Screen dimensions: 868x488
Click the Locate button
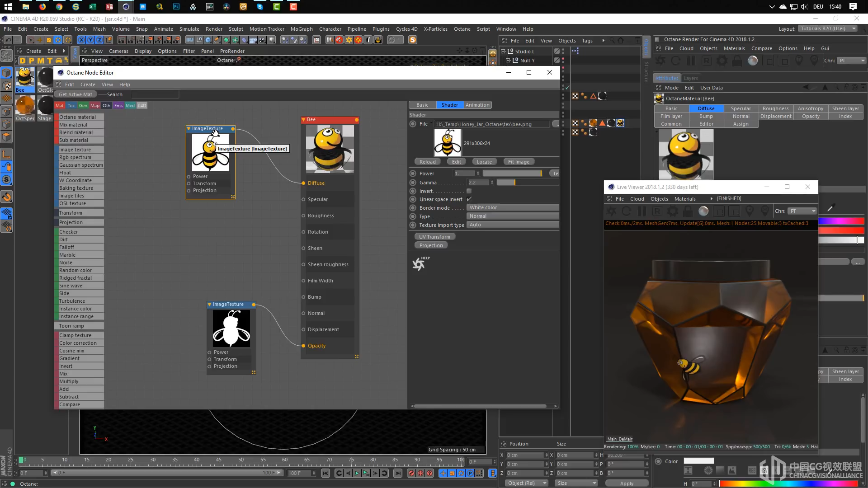point(484,162)
